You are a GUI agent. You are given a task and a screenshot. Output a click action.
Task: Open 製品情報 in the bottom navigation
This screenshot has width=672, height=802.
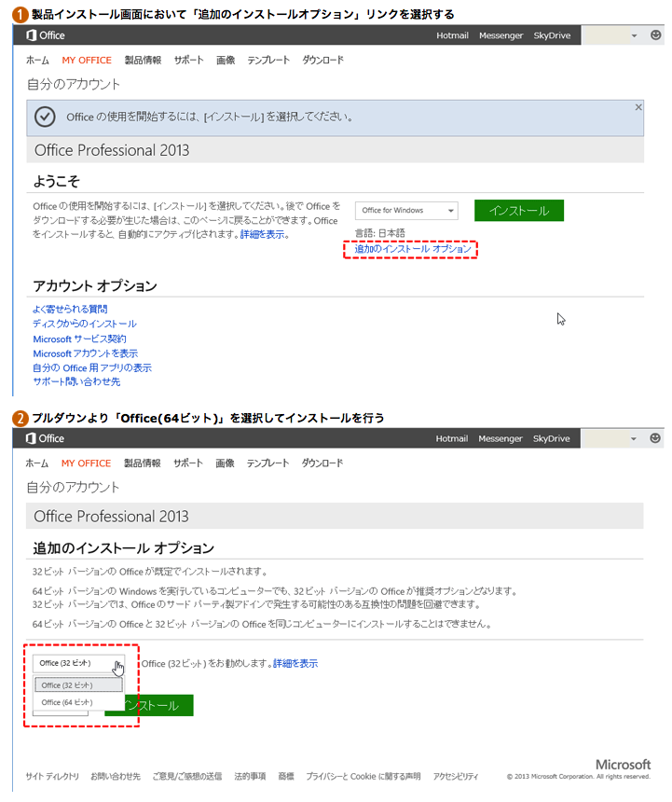(142, 463)
